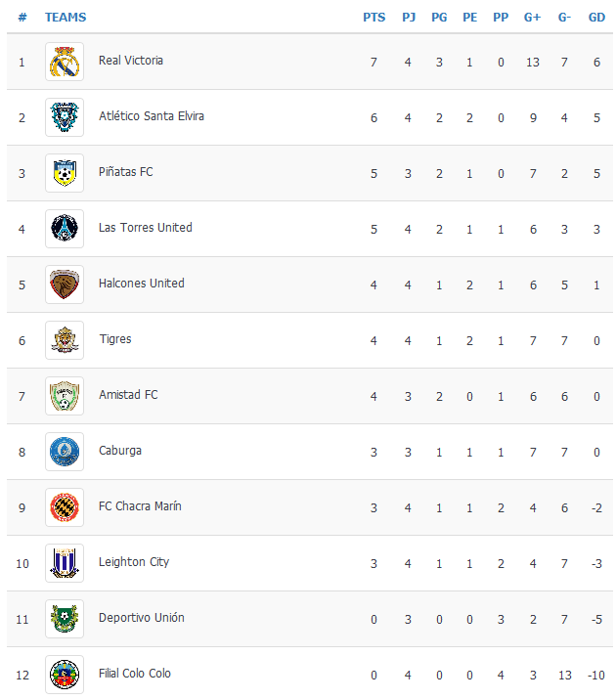Click the PJ column header

pos(409,18)
